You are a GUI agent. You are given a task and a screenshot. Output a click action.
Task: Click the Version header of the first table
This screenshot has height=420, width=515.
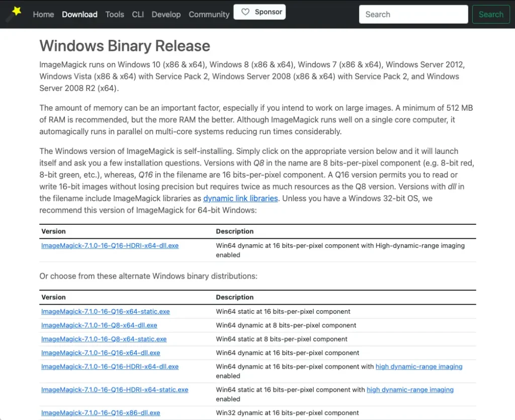pos(53,231)
